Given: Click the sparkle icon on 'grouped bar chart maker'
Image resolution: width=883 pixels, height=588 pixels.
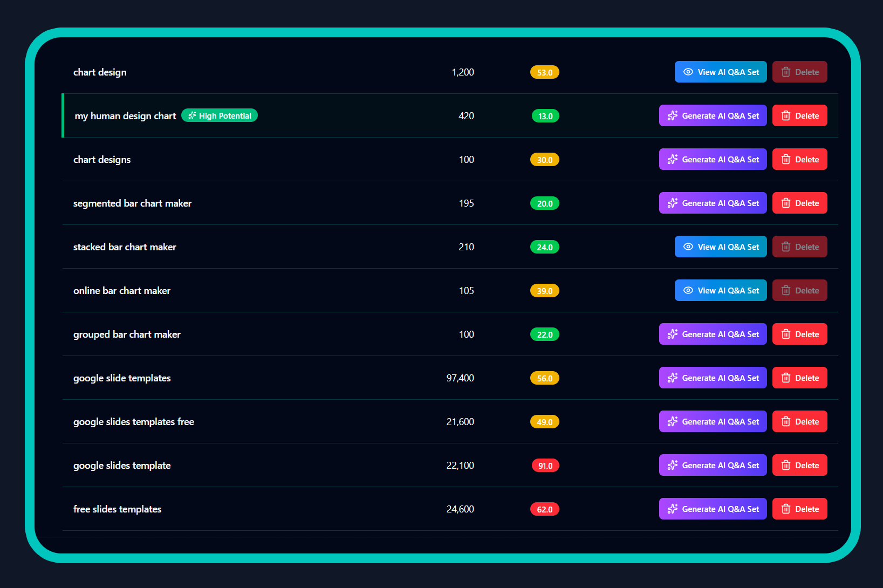Looking at the screenshot, I should 673,334.
